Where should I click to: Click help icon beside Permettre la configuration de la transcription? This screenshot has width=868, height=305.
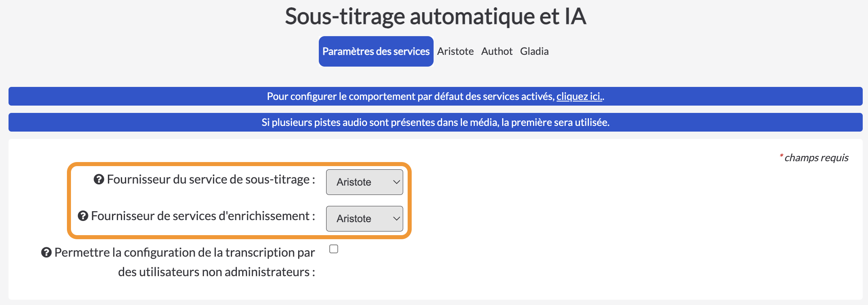(x=47, y=253)
